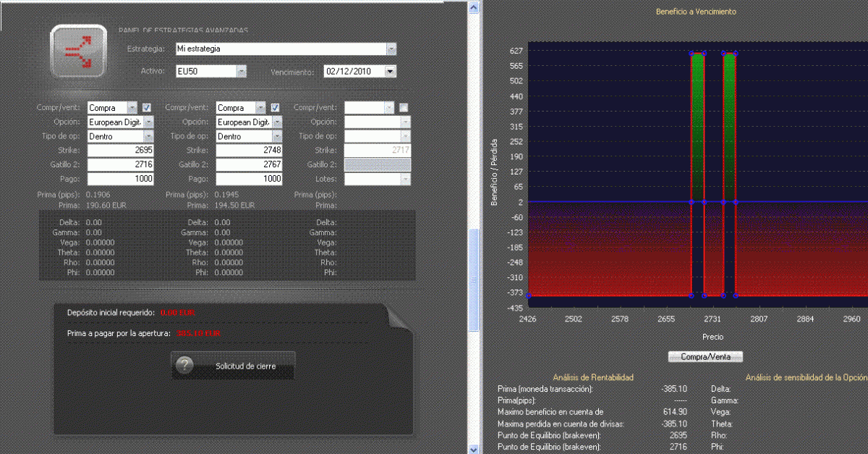This screenshot has height=454, width=868.
Task: Click the question mark icon on Solicitud de cierre
Action: point(184,366)
